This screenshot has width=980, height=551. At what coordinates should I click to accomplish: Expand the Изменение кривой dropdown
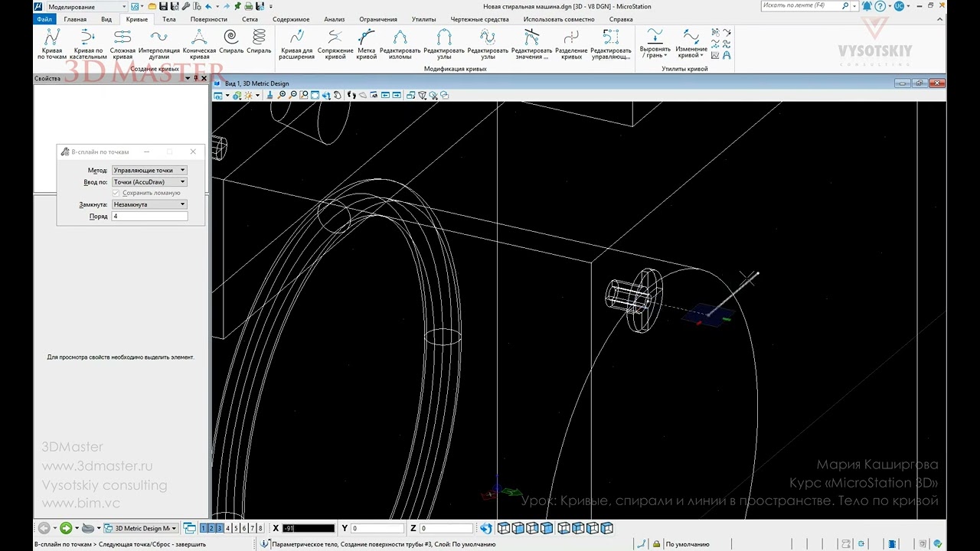click(691, 44)
